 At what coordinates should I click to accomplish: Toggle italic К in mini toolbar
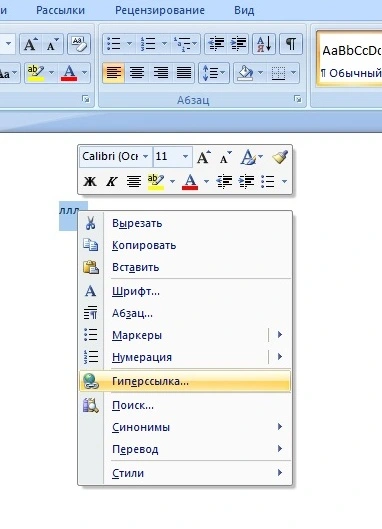[111, 182]
